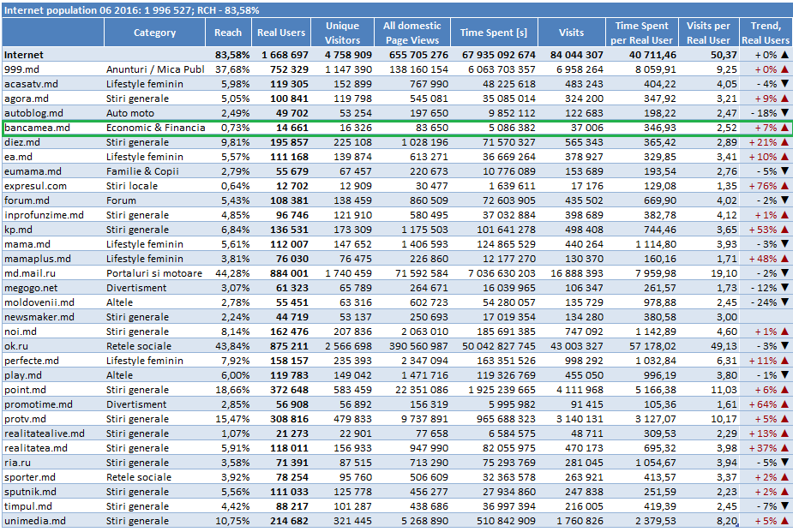Select the Page Views value 390 560 987

coord(418,346)
